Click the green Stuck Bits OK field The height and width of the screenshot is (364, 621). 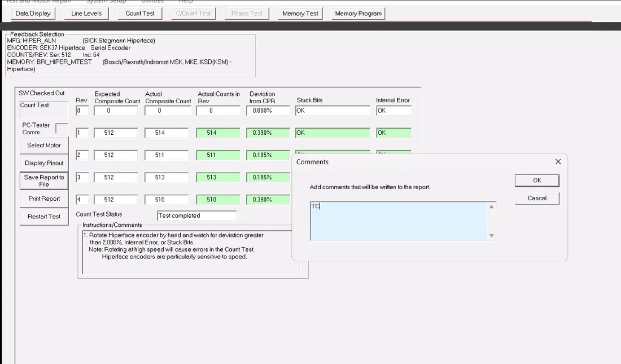tap(333, 133)
